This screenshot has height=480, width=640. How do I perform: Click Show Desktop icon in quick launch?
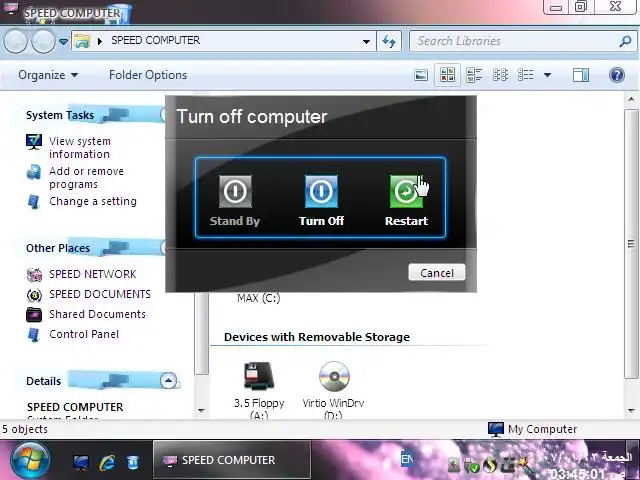click(x=81, y=462)
